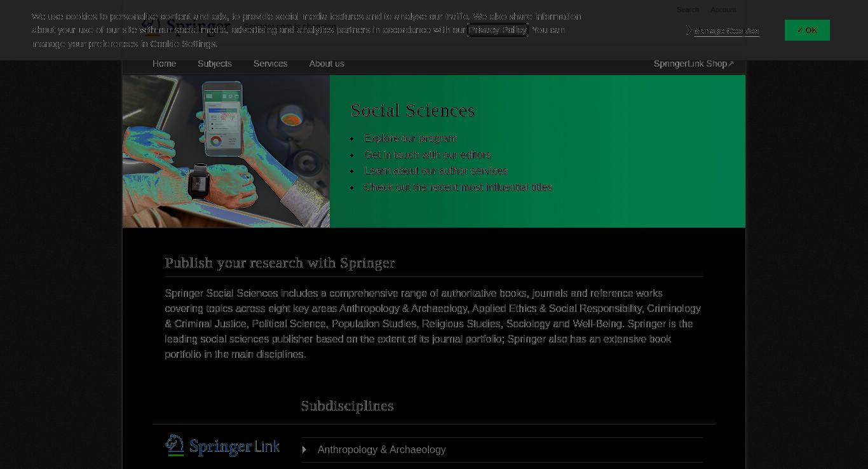Click the Springer Link logo
868x469 pixels.
tap(222, 445)
